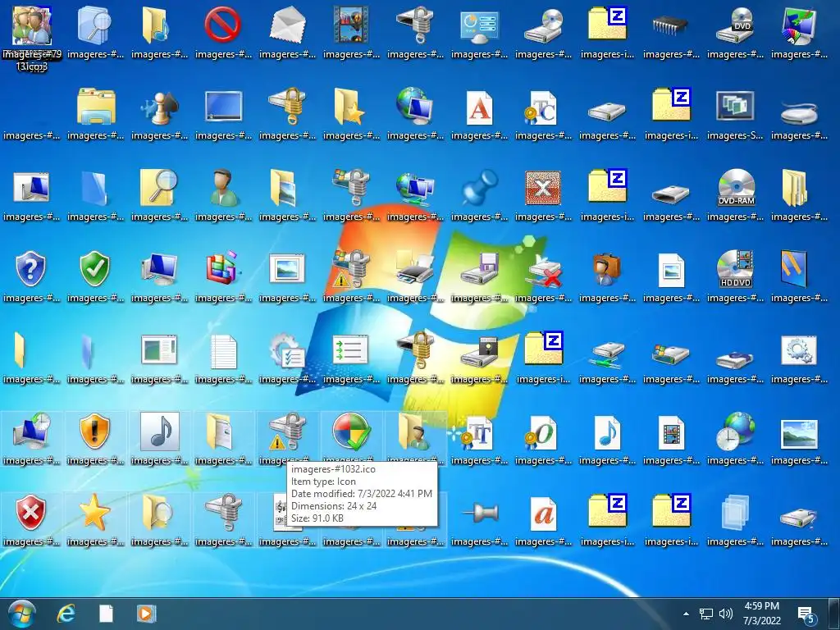Image resolution: width=840 pixels, height=630 pixels.
Task: Select the film strip with balloons icon
Action: [x=351, y=25]
